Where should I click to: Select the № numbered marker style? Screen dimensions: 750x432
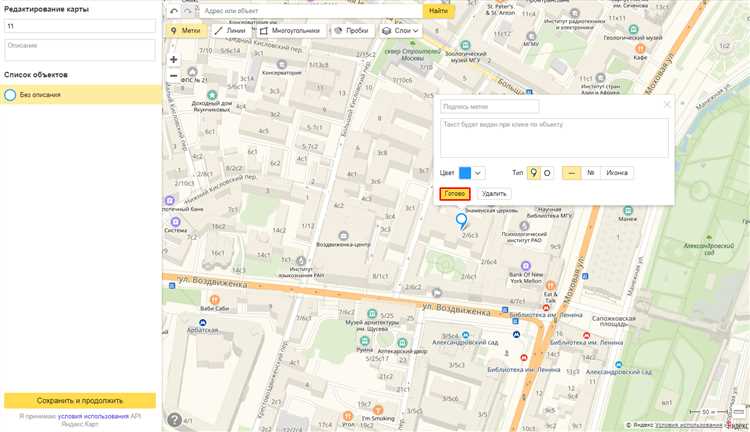591,173
